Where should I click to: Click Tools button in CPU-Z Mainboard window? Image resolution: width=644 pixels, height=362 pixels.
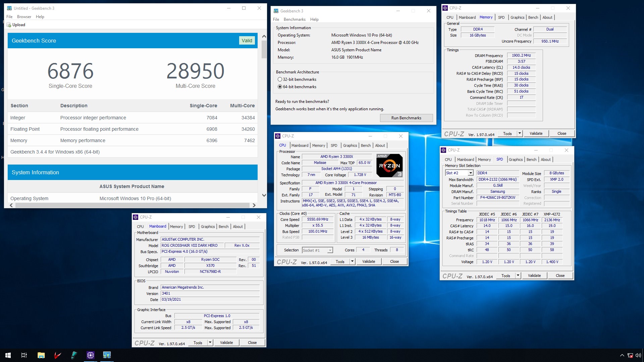[198, 343]
